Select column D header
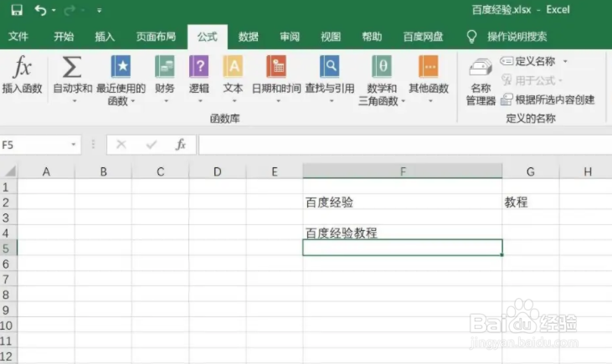The height and width of the screenshot is (364, 612). pyautogui.click(x=218, y=172)
